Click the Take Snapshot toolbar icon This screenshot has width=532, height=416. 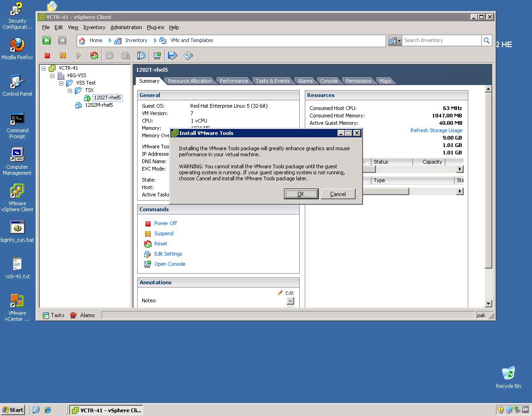click(109, 55)
